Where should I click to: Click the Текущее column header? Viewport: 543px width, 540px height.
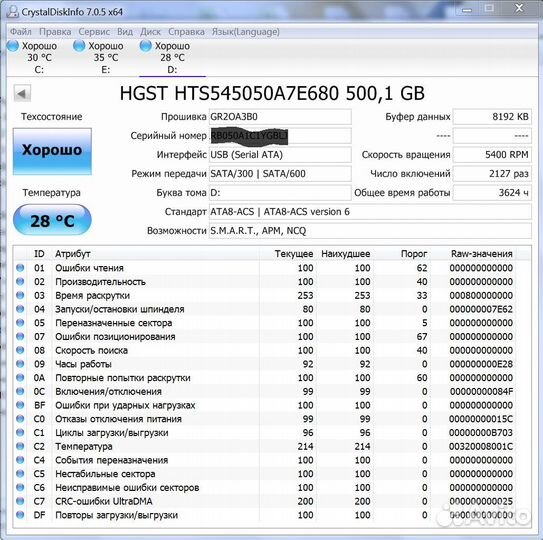click(294, 254)
